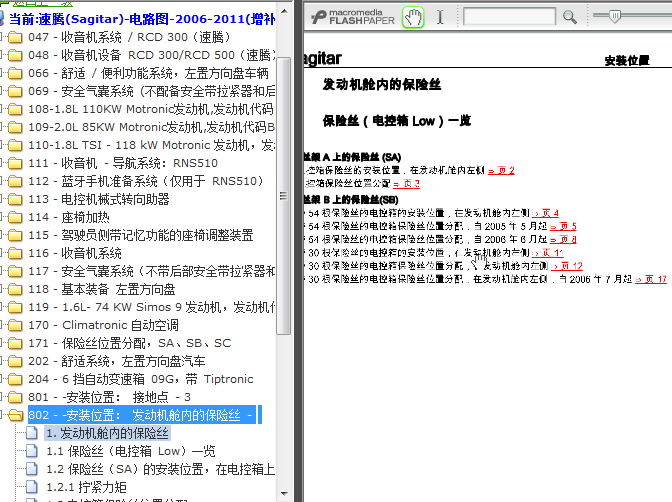The image size is (672, 502).
Task: Follow the 页 11 link in document
Action: point(548,253)
